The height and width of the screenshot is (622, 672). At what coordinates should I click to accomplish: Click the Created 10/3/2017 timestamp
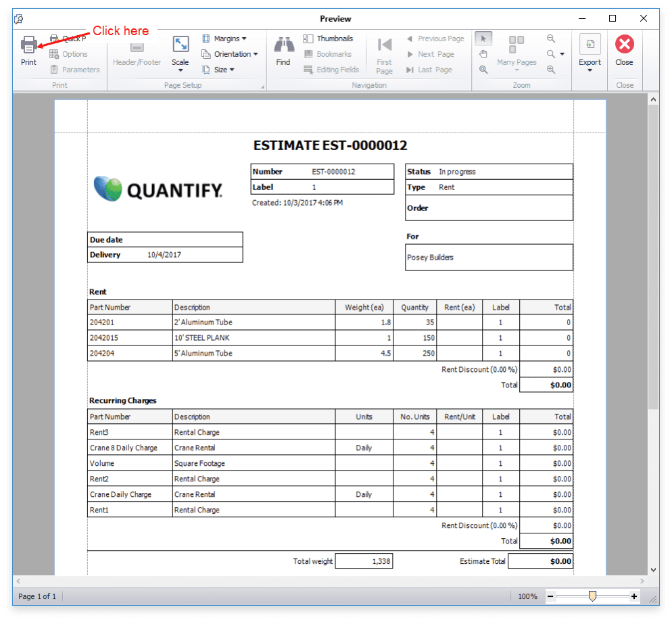coord(297,203)
